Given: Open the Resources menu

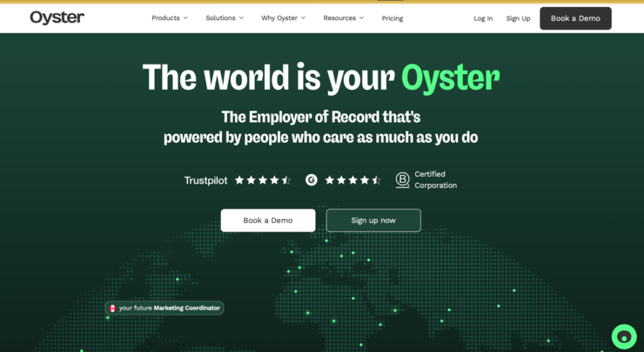Looking at the screenshot, I should coord(343,18).
